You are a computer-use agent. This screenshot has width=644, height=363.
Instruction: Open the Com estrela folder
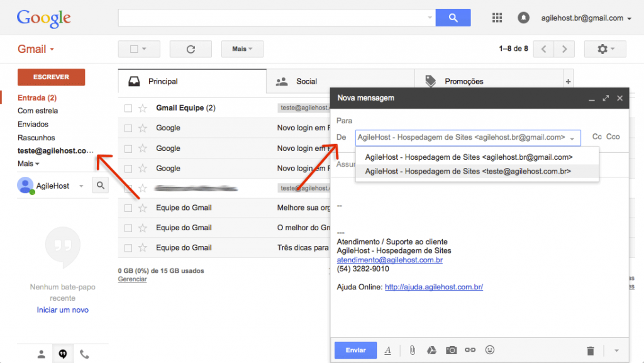(37, 111)
